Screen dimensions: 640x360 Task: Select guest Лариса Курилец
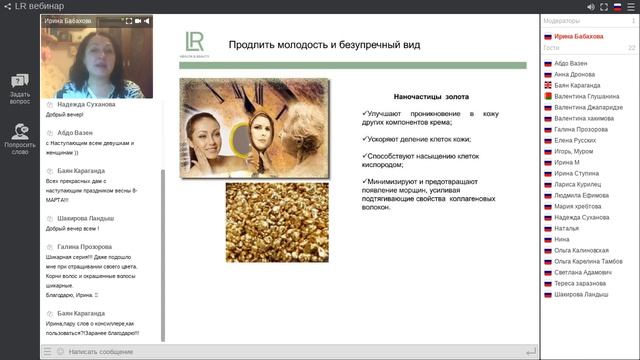[x=578, y=184]
